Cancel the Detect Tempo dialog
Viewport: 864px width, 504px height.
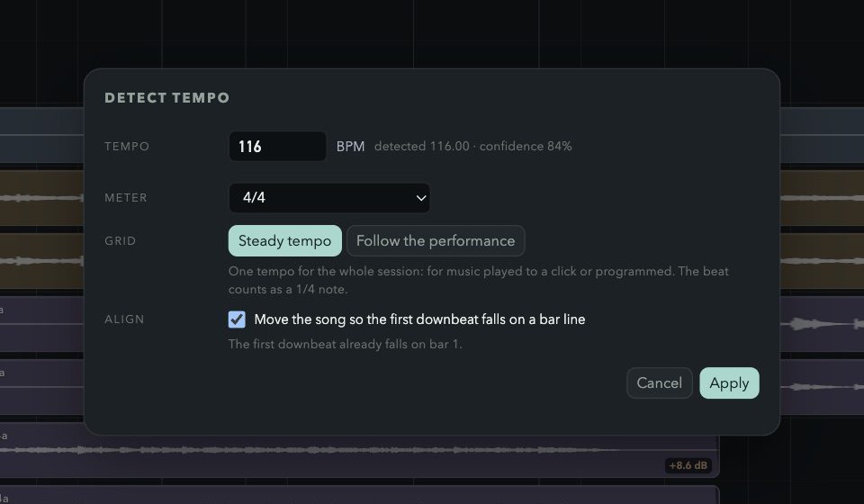coord(659,382)
